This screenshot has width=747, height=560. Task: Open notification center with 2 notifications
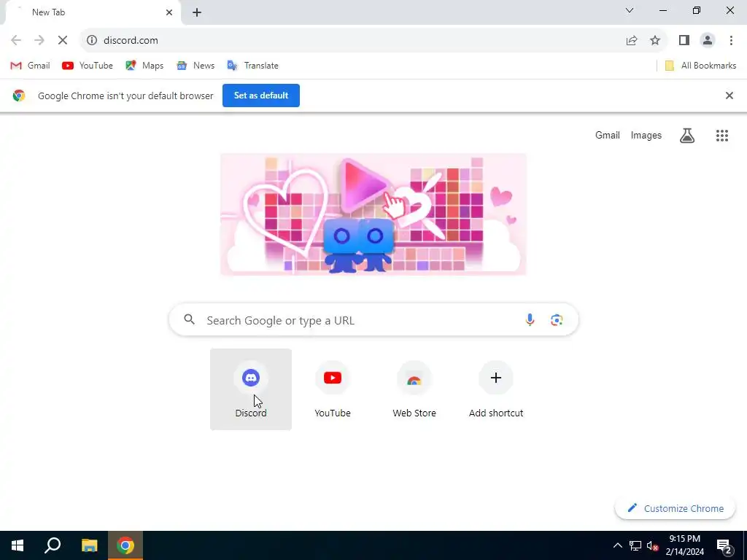click(724, 547)
